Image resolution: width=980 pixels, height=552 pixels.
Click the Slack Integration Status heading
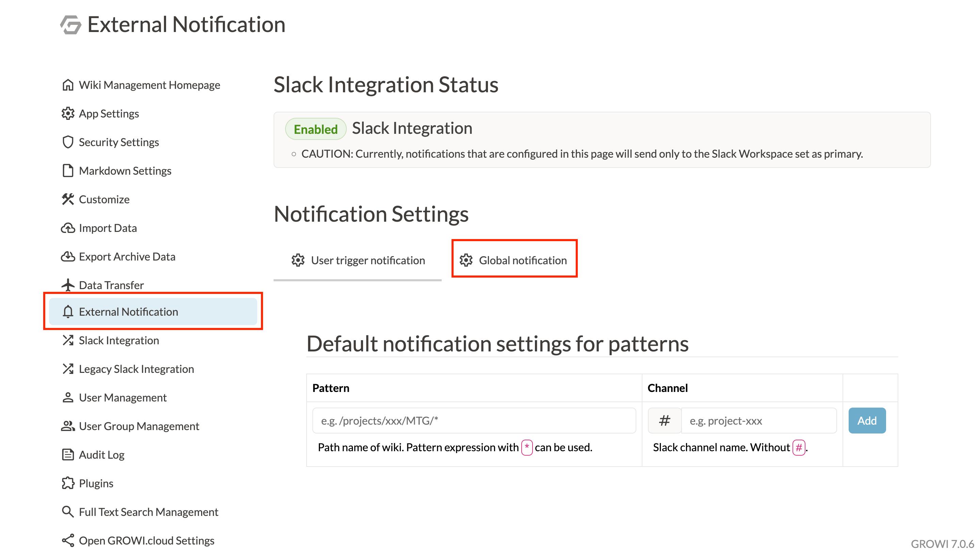(x=386, y=84)
